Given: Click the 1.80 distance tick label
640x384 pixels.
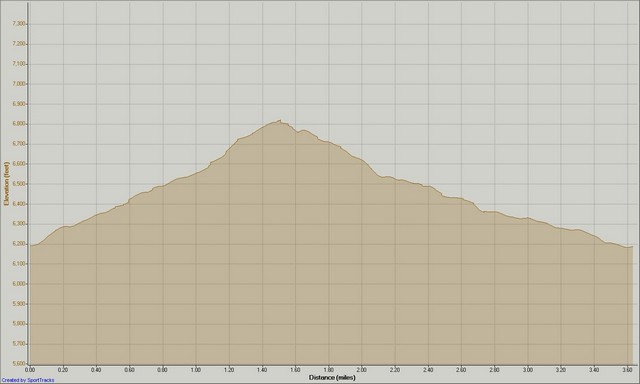Looking at the screenshot, I should (x=329, y=370).
